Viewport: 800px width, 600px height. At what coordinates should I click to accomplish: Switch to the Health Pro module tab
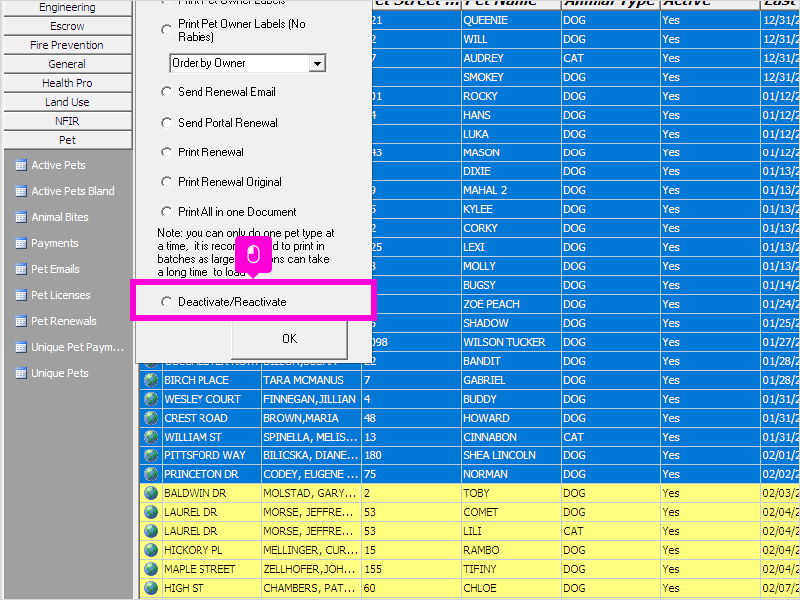[67, 83]
